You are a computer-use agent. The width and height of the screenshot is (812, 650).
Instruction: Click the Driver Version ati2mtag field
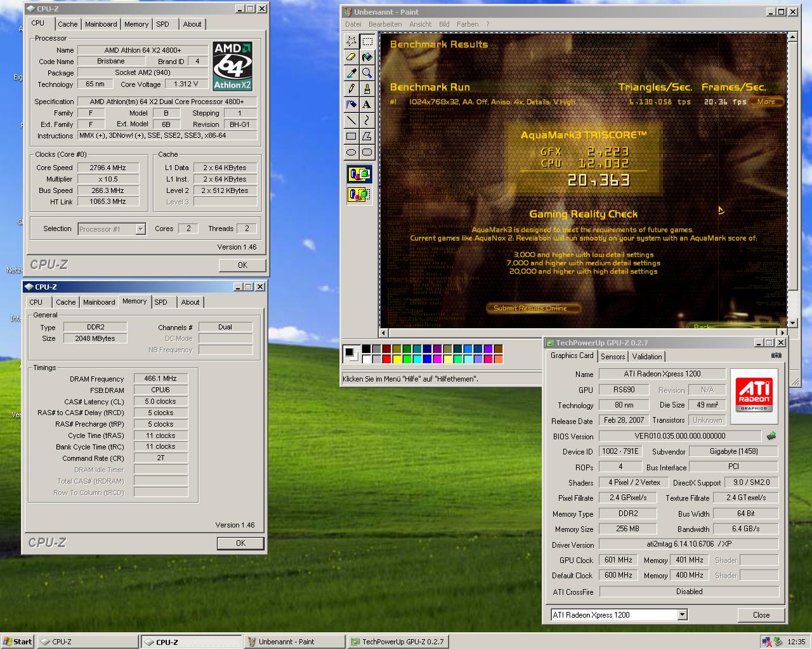click(688, 544)
